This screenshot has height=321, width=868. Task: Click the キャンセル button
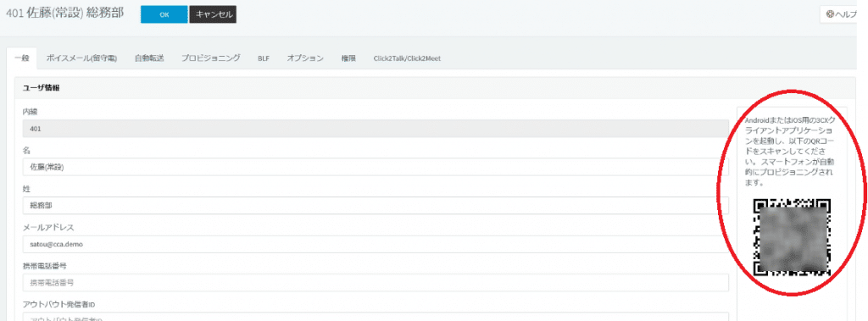[x=213, y=14]
